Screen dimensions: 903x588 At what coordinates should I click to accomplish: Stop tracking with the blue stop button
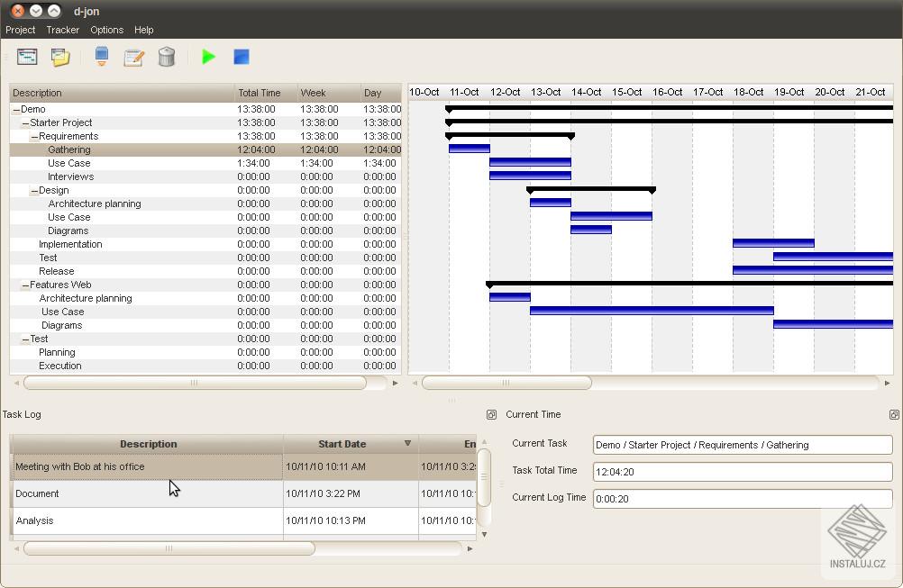point(242,57)
